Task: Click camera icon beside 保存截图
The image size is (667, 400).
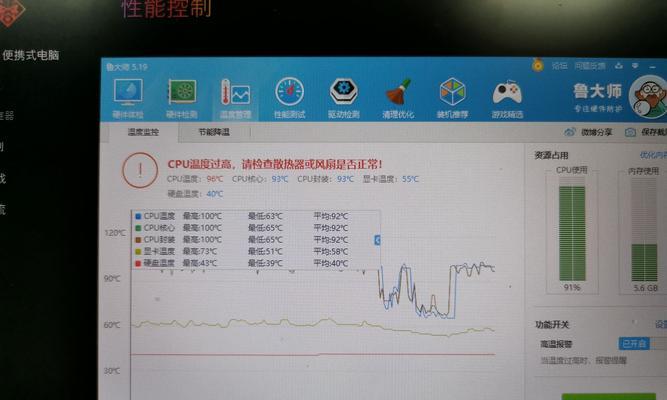Action: pyautogui.click(x=630, y=132)
